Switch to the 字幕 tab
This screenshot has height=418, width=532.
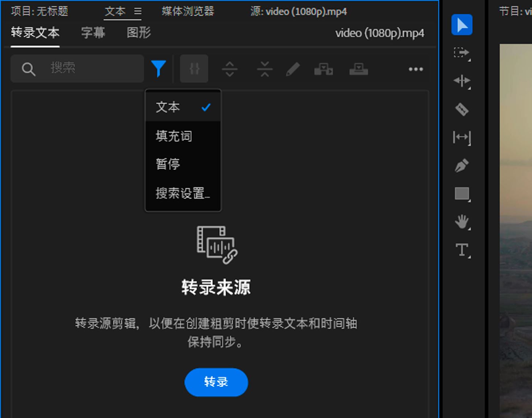pos(93,33)
